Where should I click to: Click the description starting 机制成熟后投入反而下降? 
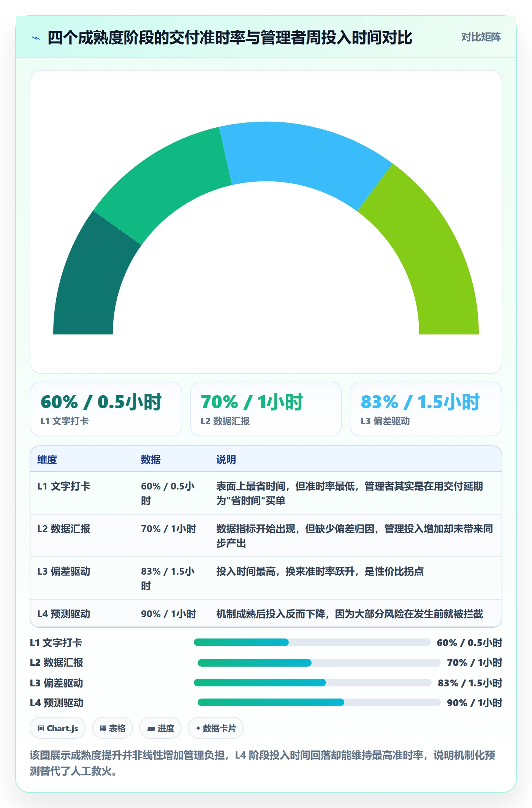click(x=350, y=614)
